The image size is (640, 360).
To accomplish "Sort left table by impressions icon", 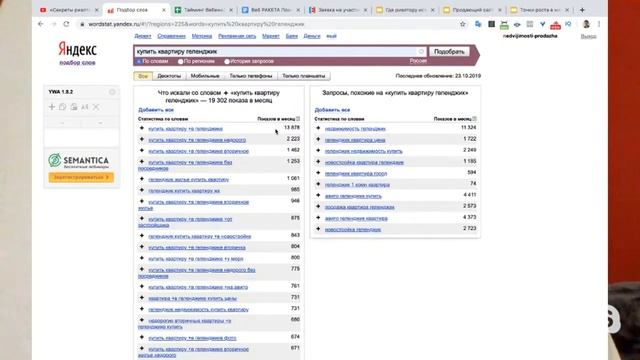I will [298, 119].
